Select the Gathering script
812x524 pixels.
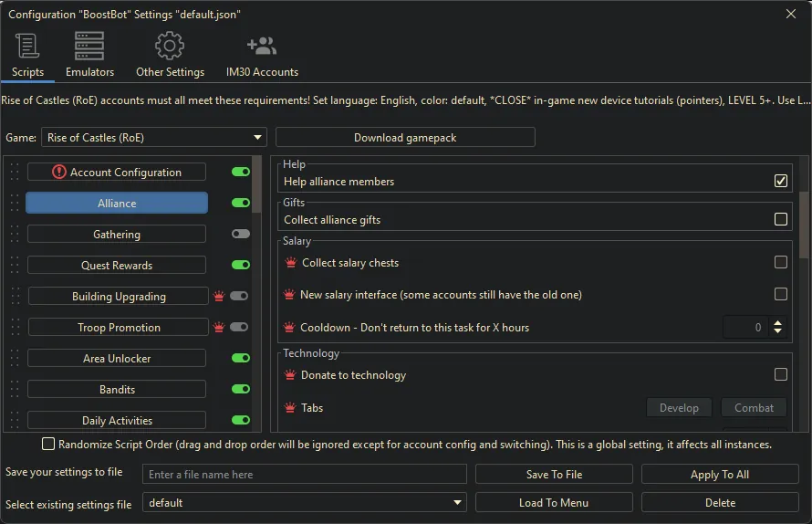click(x=117, y=234)
